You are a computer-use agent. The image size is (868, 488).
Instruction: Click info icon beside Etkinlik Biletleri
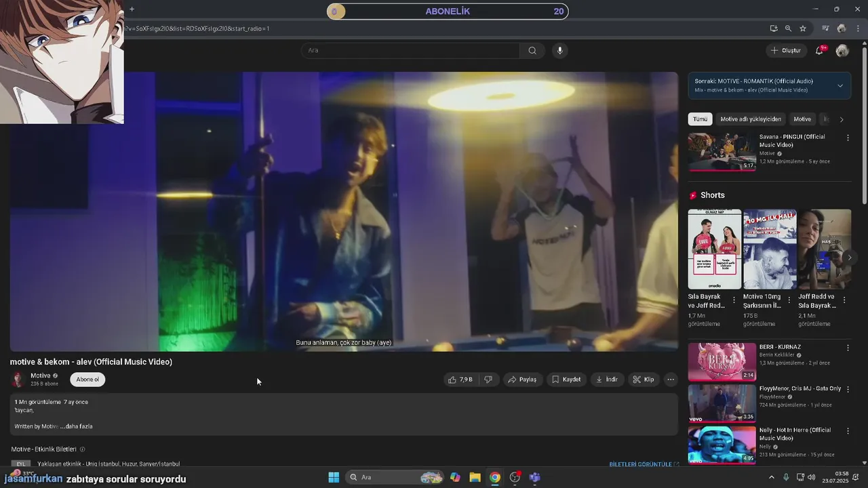point(83,449)
